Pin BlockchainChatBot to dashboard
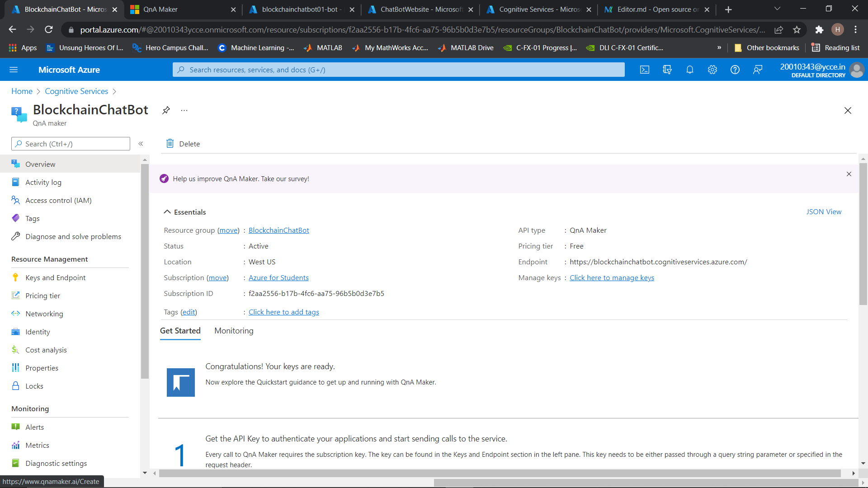Image resolution: width=868 pixels, height=488 pixels. coord(166,110)
